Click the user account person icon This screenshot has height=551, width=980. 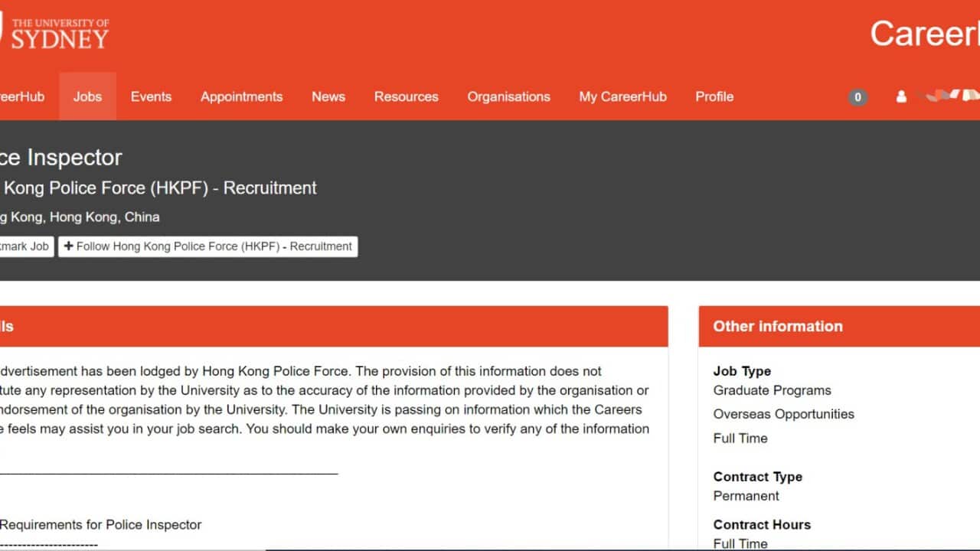click(901, 97)
